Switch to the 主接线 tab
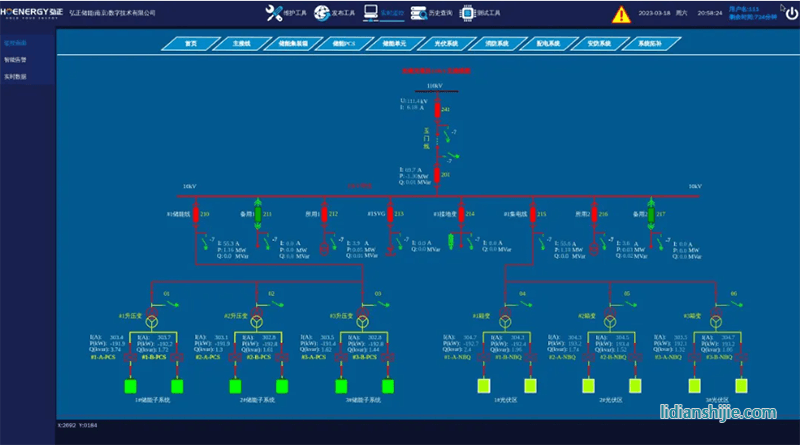Screen dimensions: 800x445 (242, 44)
